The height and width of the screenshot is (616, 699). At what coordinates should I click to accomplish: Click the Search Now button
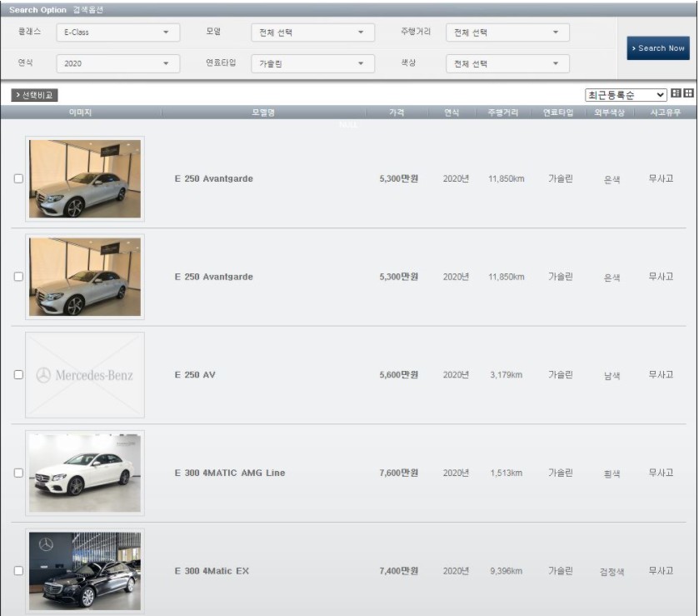pyautogui.click(x=658, y=48)
